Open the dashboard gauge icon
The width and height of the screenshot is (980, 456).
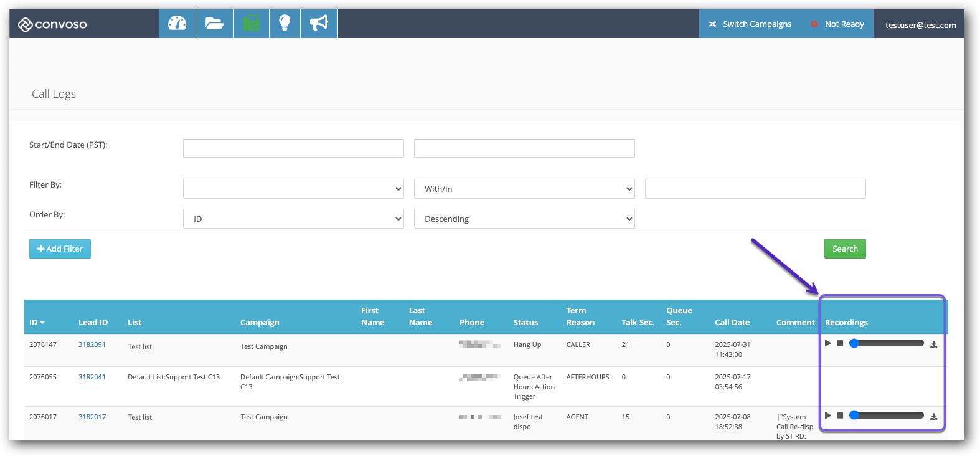pos(177,24)
